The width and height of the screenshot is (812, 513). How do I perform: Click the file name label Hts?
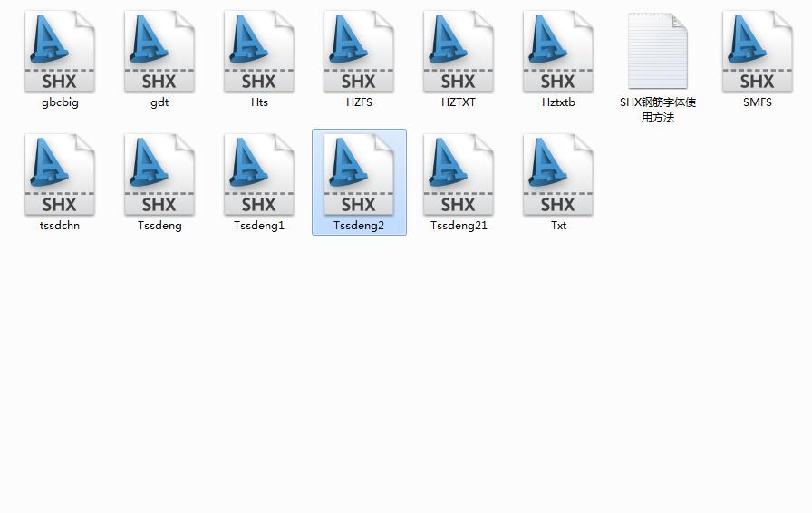[259, 102]
